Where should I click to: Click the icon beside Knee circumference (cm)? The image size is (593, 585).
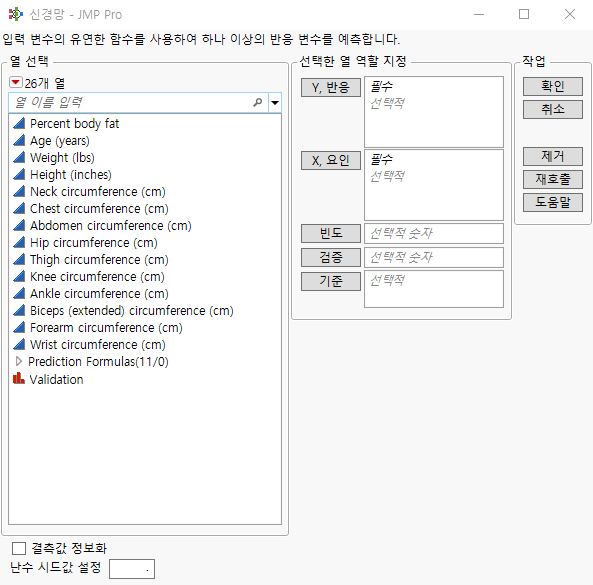19,276
